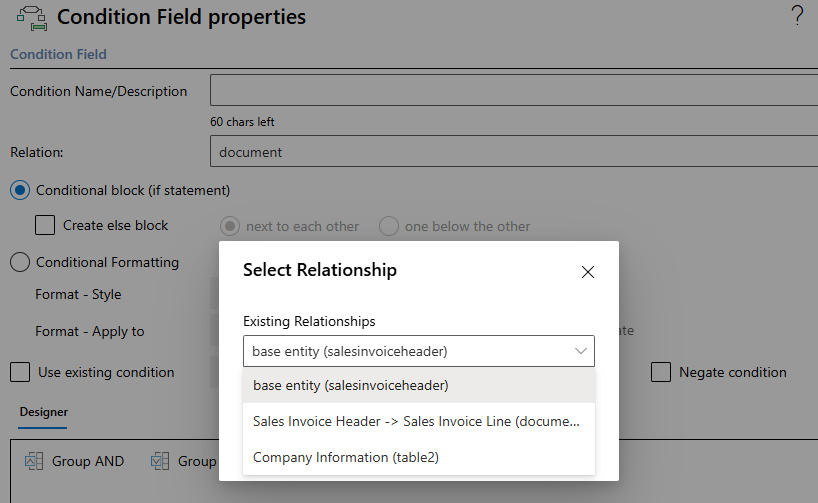This screenshot has width=818, height=503.
Task: Select Conditional Formatting radio button
Action: coord(20,262)
